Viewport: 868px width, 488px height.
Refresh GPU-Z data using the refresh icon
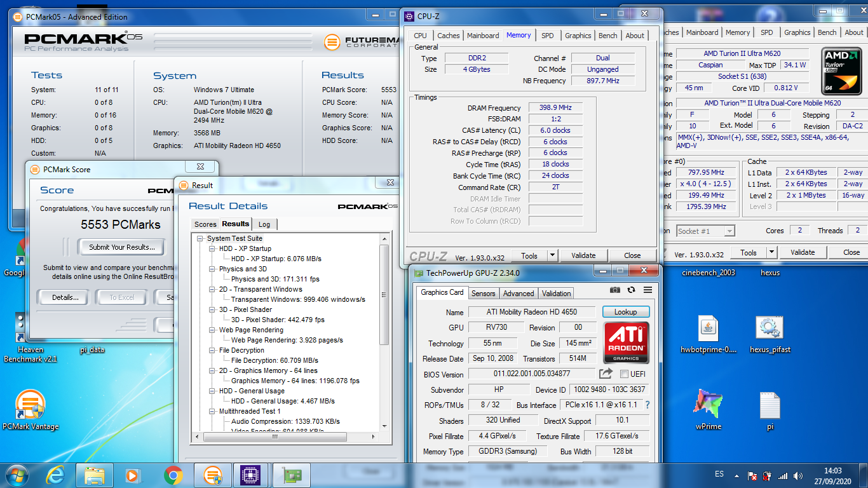point(631,290)
